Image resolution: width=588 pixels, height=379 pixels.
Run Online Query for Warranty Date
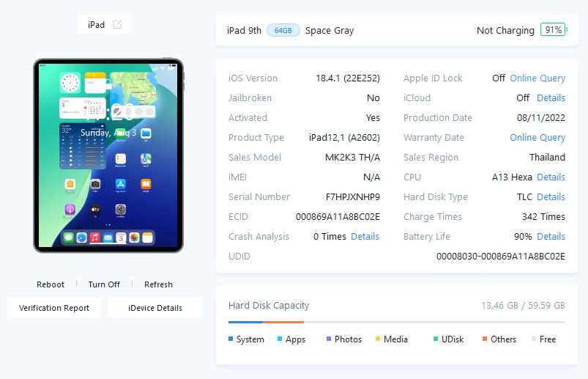point(537,138)
